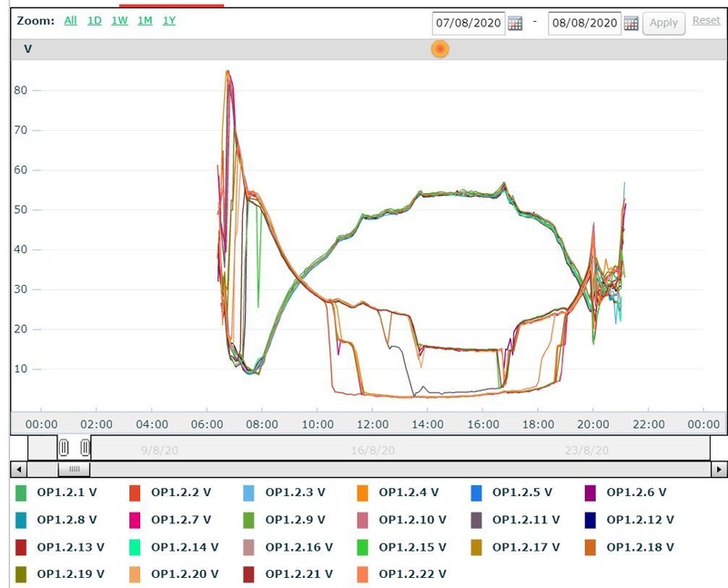Toggle OP1.2.18 V series swatch

click(x=590, y=548)
